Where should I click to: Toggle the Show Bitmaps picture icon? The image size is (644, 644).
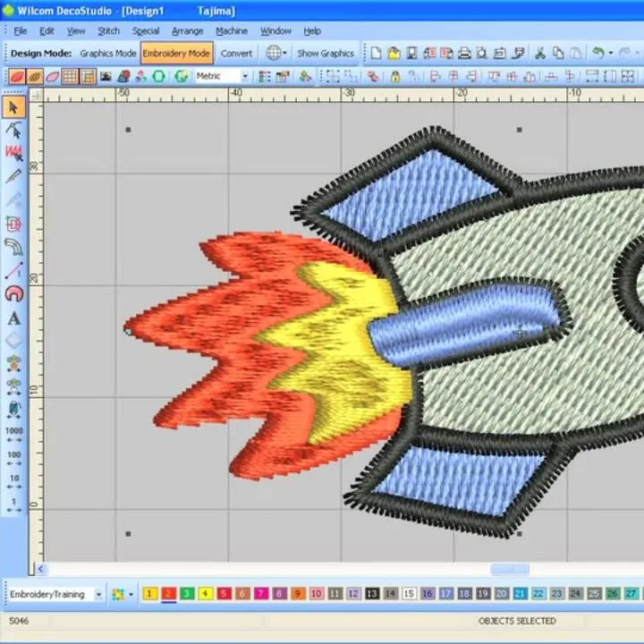(x=106, y=76)
